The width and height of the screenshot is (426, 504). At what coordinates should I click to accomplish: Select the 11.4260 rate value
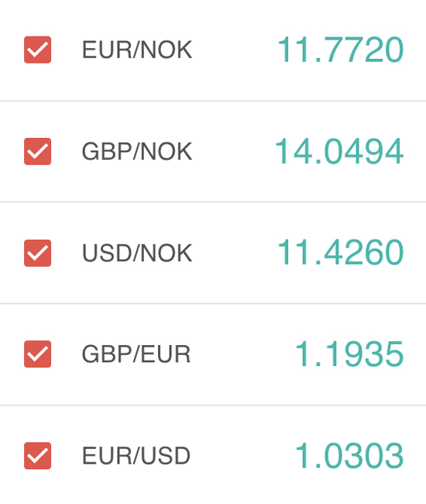point(340,253)
